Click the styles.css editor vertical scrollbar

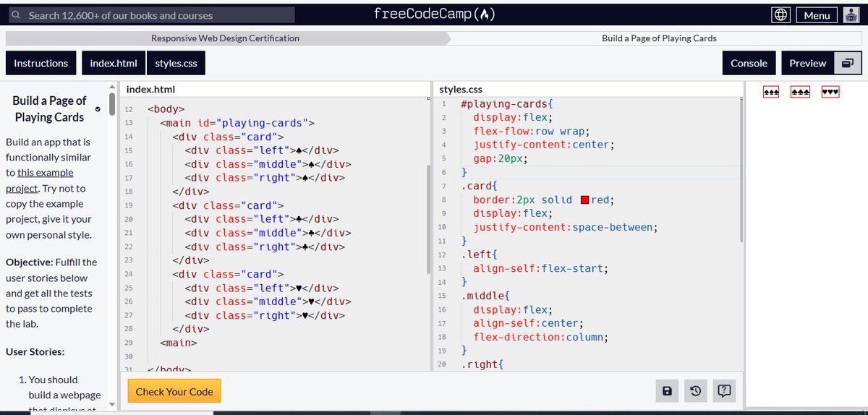(x=741, y=170)
